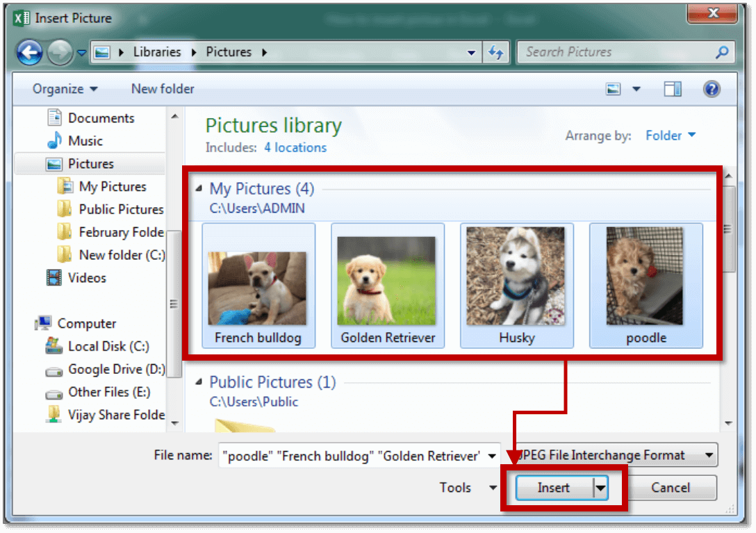The width and height of the screenshot is (756, 533).
Task: Collapse the My Pictures (4) group
Action: (200, 189)
